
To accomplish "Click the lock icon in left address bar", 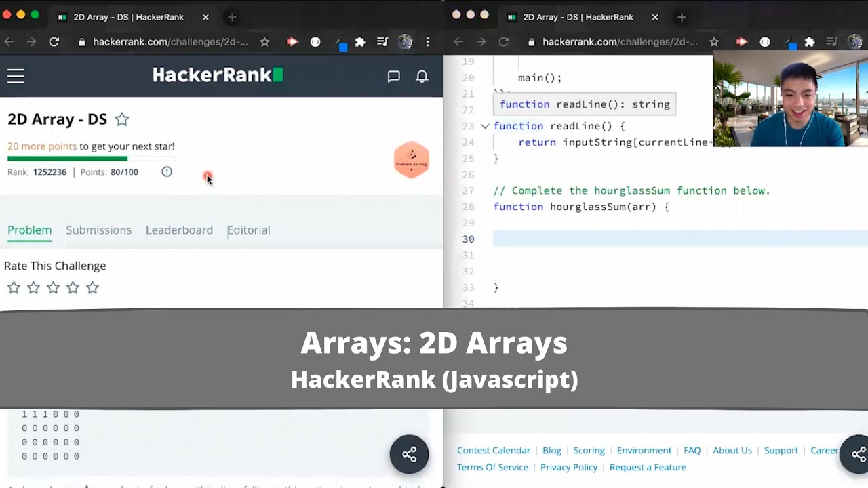I will (x=81, y=42).
